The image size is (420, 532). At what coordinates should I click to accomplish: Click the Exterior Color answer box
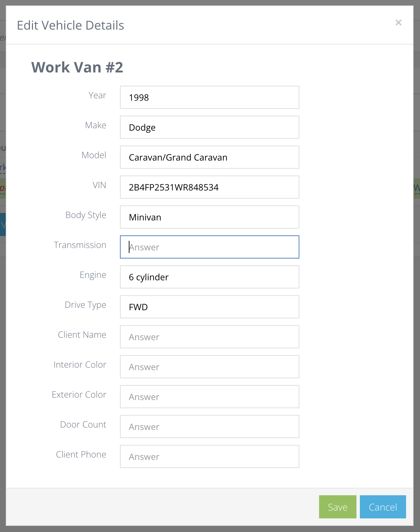[x=209, y=397]
